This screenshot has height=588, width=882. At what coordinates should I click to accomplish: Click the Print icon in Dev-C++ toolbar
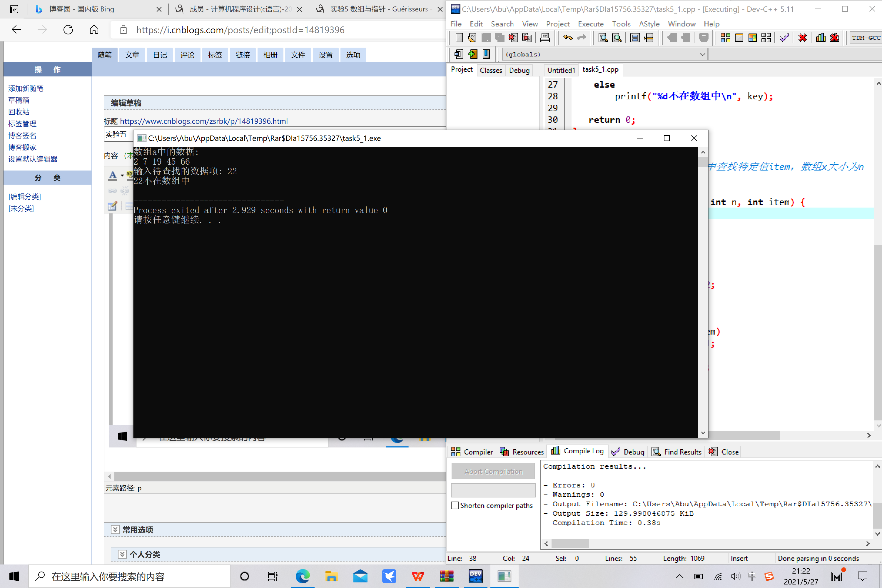tap(545, 38)
